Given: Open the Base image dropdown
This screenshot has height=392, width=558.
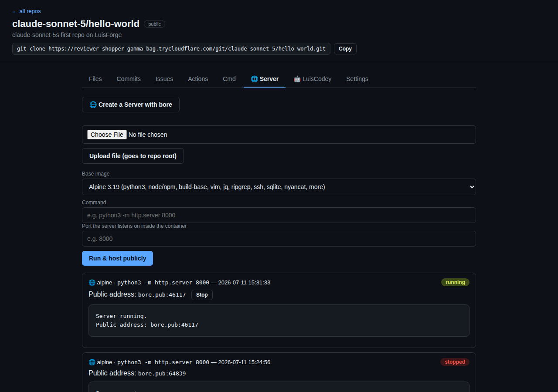Looking at the screenshot, I should click(x=279, y=187).
